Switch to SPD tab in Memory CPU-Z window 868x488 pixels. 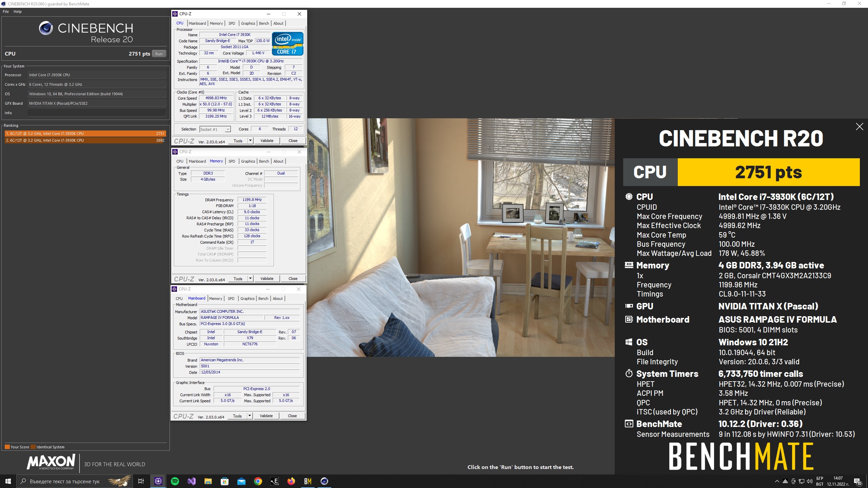[x=232, y=161]
